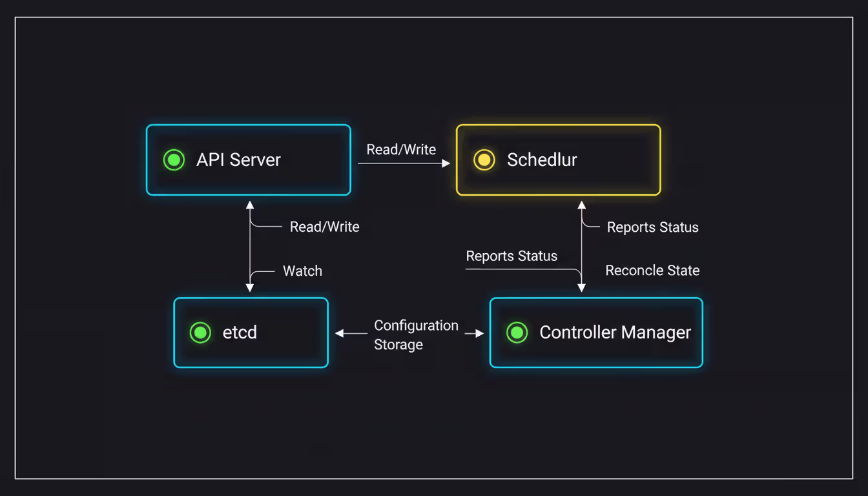Select the green indicator on Controller Manager

(x=517, y=333)
